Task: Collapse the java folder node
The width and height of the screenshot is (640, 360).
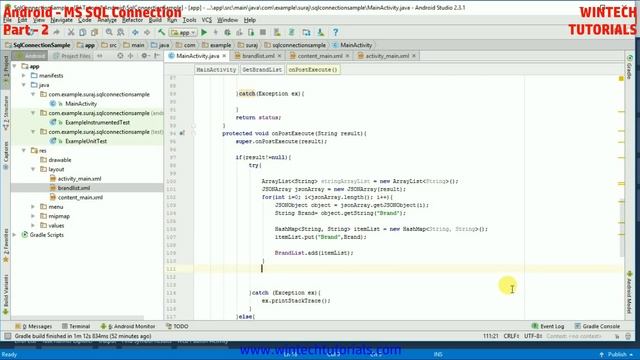Action: 24,85
